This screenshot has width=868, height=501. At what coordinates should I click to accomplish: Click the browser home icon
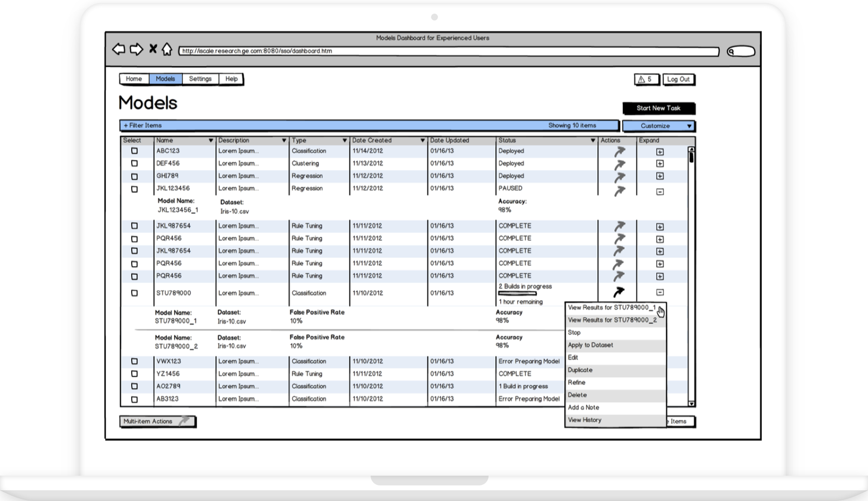(x=167, y=49)
